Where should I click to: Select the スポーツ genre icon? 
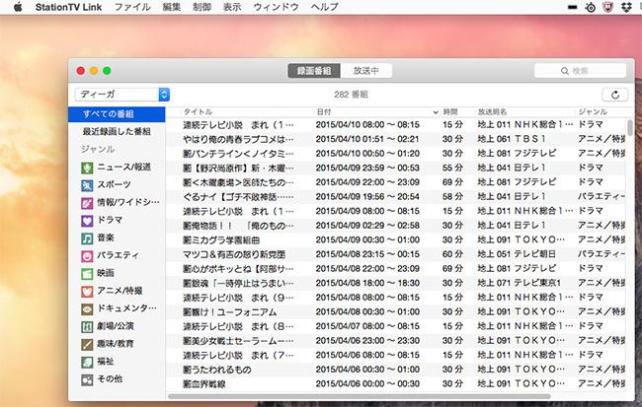click(x=87, y=185)
